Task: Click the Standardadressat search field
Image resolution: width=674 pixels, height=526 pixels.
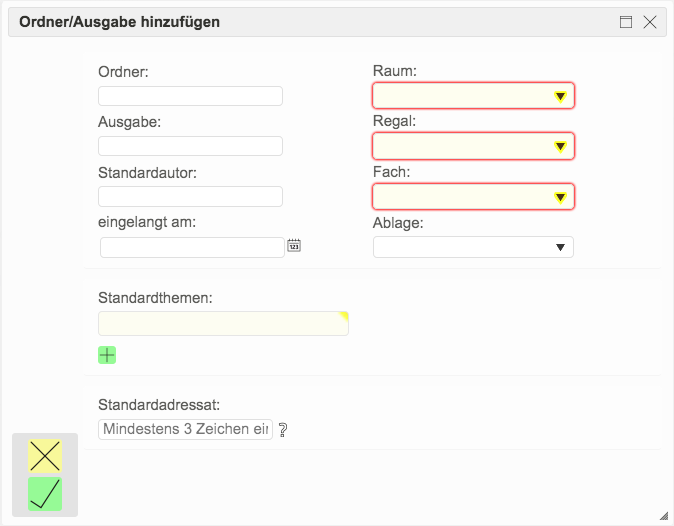Action: (185, 429)
